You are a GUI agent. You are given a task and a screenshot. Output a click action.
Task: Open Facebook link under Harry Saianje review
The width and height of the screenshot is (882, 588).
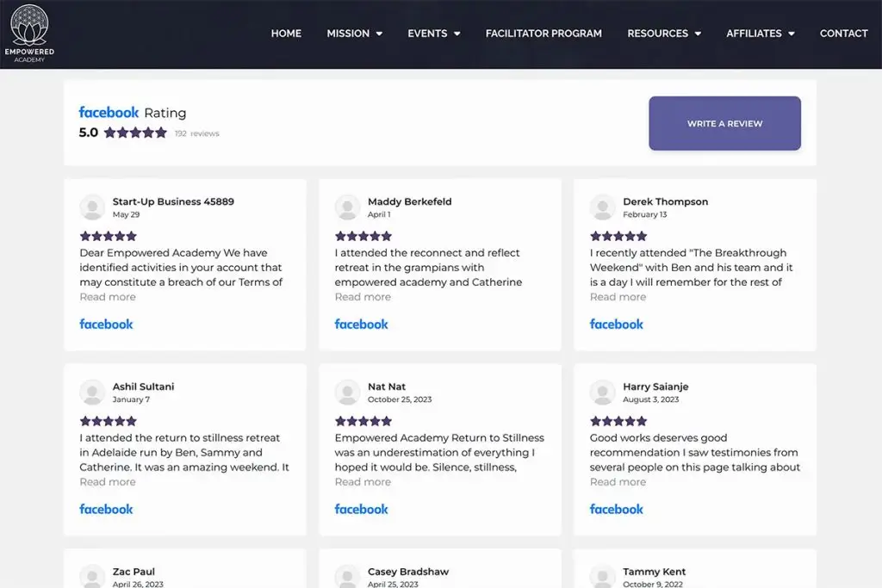[x=617, y=510]
